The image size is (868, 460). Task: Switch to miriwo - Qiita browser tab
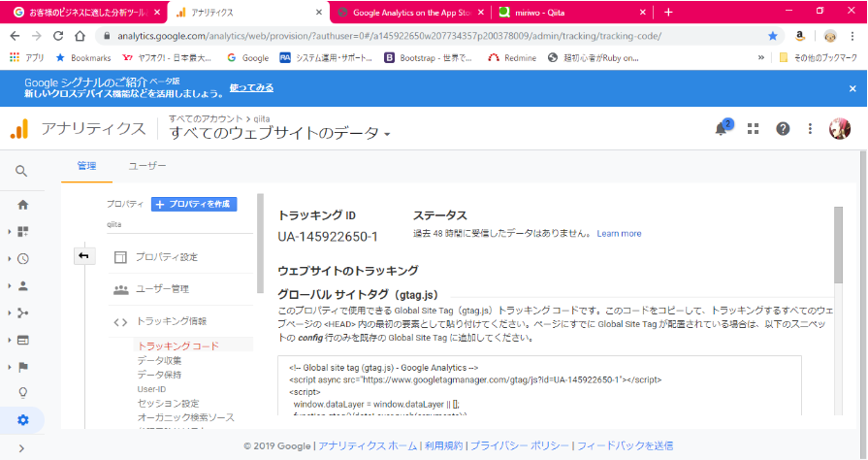click(570, 13)
